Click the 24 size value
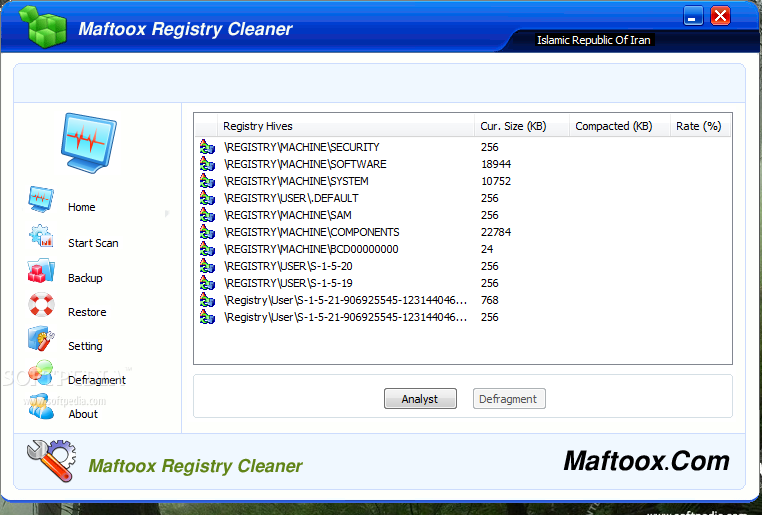The height and width of the screenshot is (515, 762). (487, 249)
